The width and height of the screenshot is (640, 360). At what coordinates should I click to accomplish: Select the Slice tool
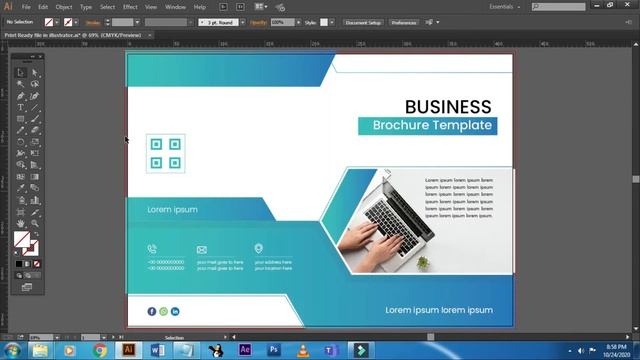click(x=35, y=212)
